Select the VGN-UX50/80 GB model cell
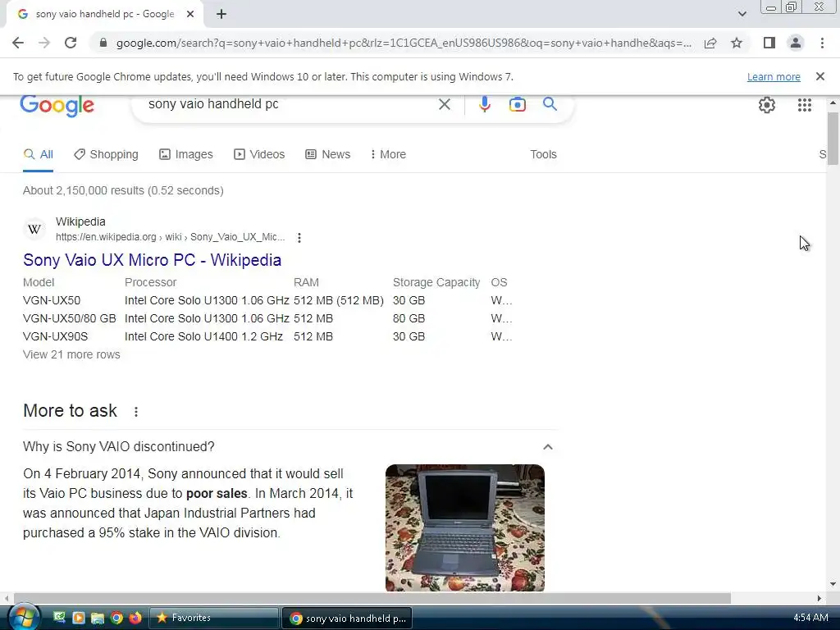 [69, 319]
